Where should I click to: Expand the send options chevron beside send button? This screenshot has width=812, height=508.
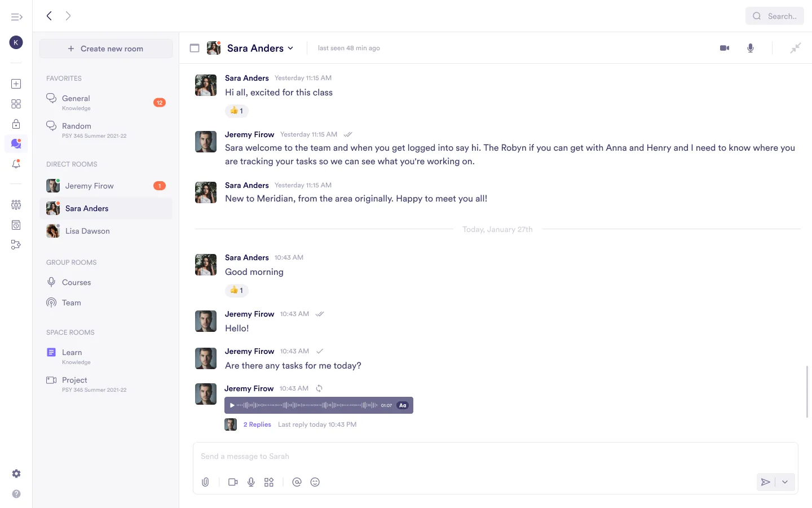point(784,481)
